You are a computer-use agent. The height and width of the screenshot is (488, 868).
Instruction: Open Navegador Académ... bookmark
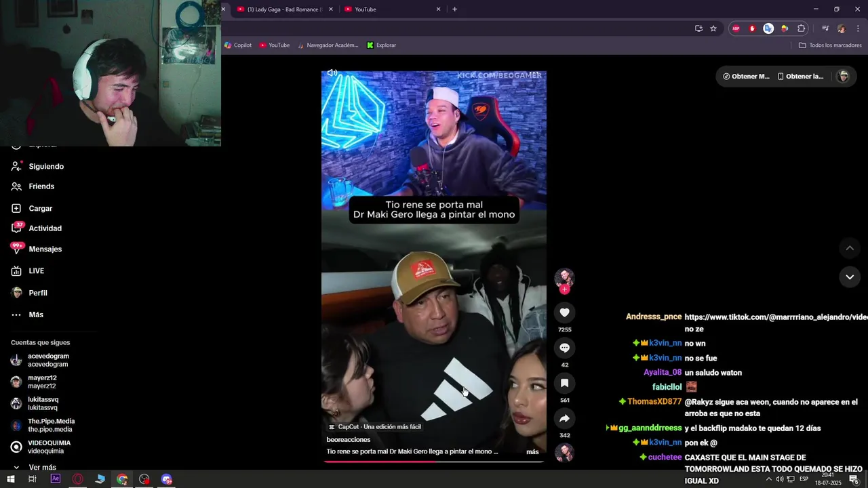[x=328, y=45]
